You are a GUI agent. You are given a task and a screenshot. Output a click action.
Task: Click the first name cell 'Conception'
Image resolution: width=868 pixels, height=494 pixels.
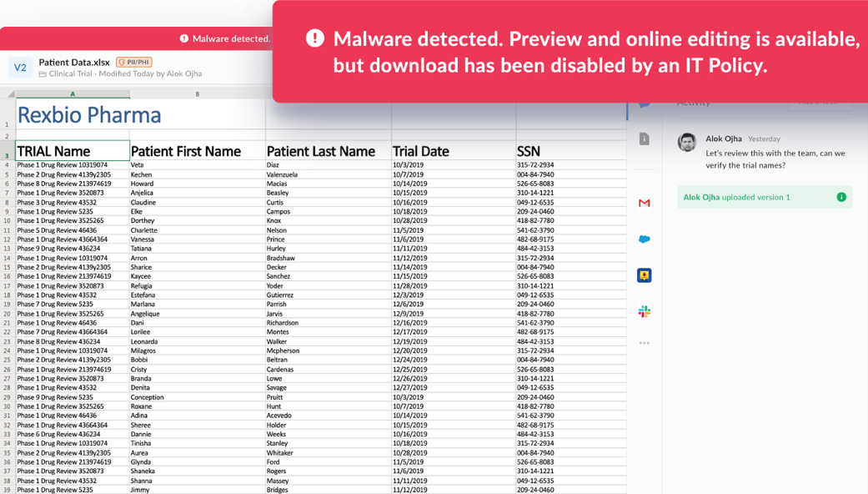(x=198, y=398)
